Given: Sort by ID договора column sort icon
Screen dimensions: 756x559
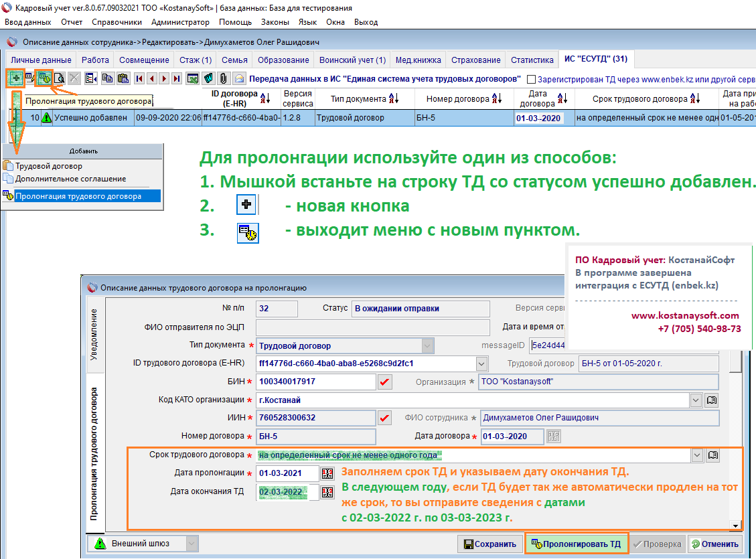Looking at the screenshot, I should (265, 98).
